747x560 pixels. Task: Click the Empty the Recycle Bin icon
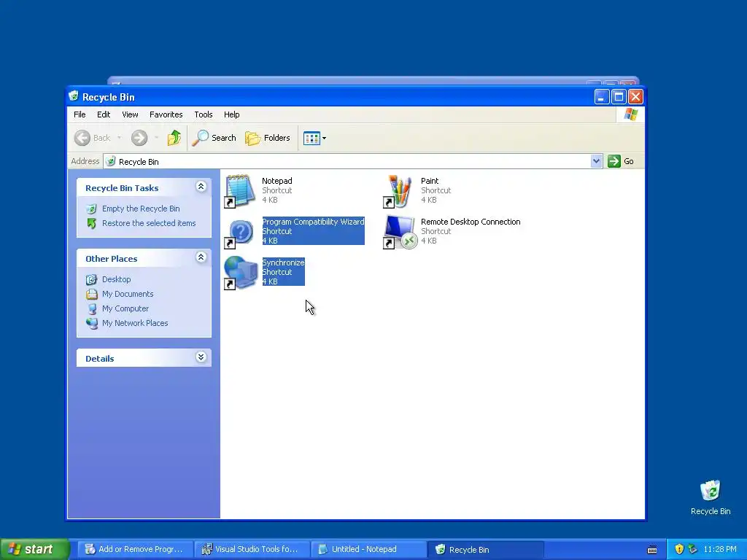(x=91, y=209)
